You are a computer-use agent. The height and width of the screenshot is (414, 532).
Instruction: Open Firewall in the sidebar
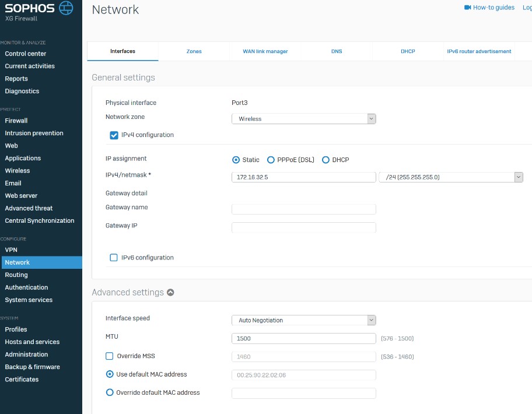click(16, 121)
